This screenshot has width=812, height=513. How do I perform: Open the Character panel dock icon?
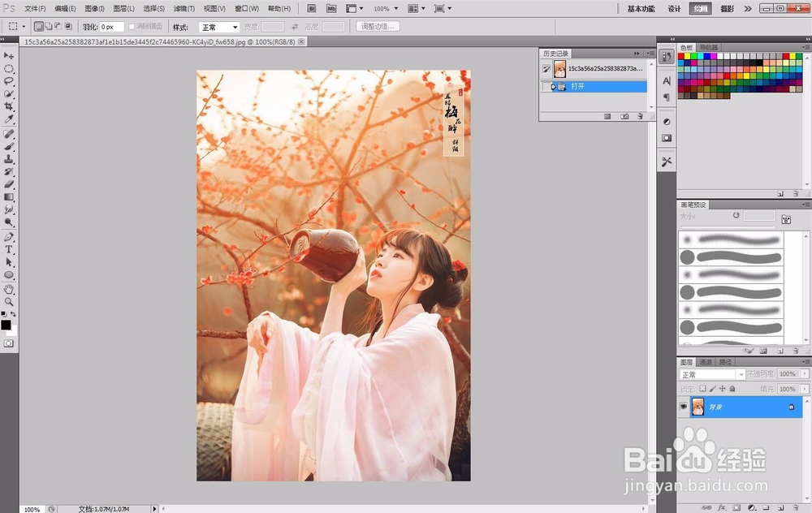(x=667, y=80)
